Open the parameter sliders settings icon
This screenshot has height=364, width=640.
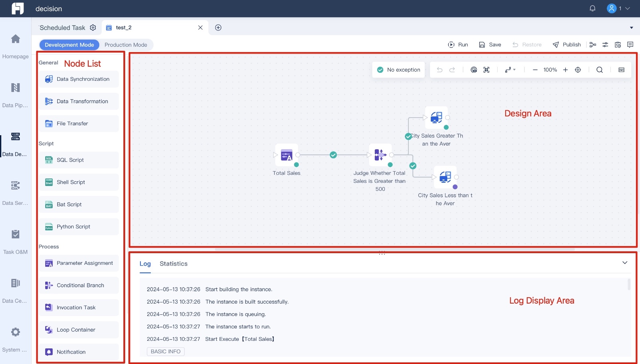[x=605, y=44]
